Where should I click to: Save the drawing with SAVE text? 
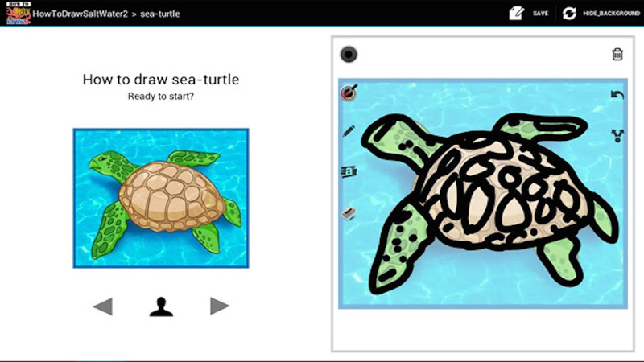[540, 14]
